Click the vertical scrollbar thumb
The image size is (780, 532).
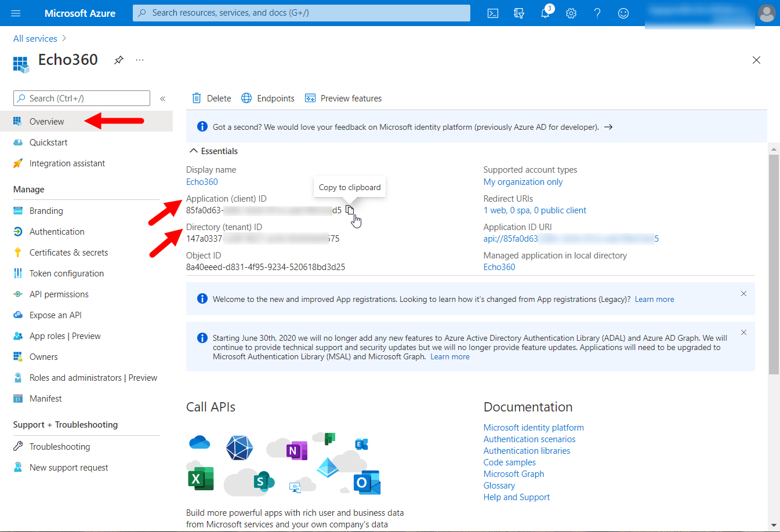(774, 265)
